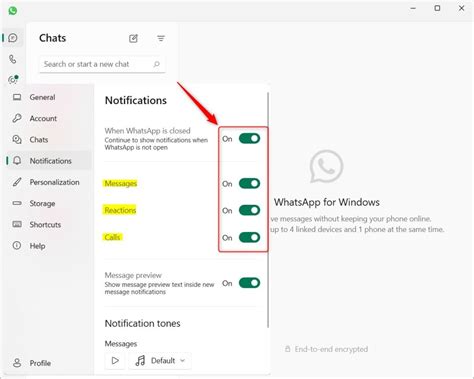Click the search or start new chat field
Viewport: 474px width, 379px height.
(102, 64)
